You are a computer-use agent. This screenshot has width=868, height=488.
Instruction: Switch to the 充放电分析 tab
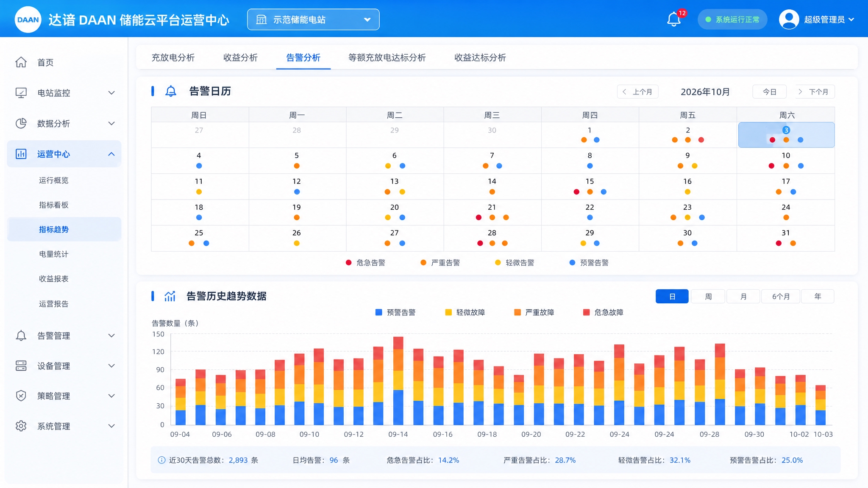coord(173,58)
